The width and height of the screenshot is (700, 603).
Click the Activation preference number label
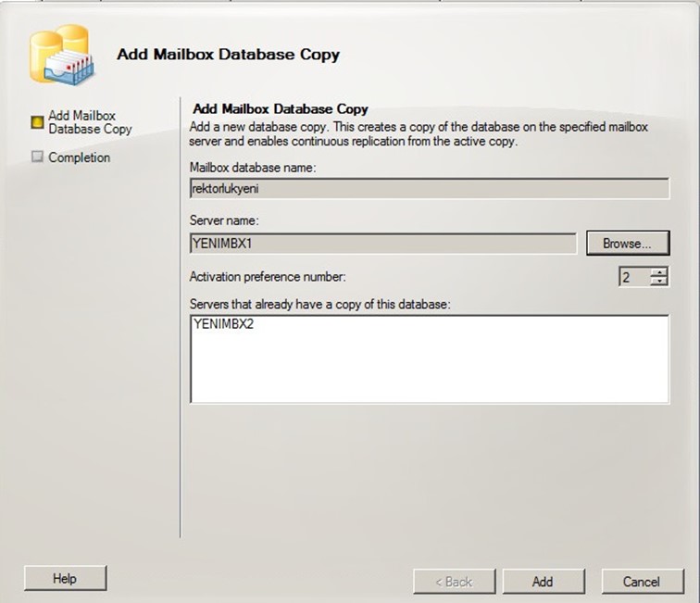point(268,277)
